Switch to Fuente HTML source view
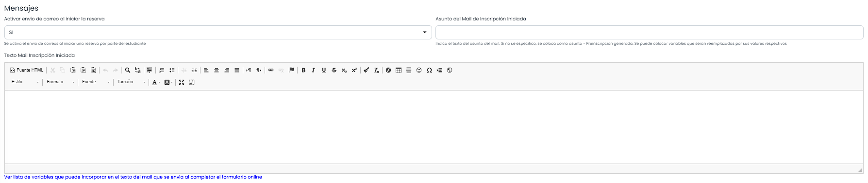This screenshot has height=183, width=868. click(x=27, y=70)
